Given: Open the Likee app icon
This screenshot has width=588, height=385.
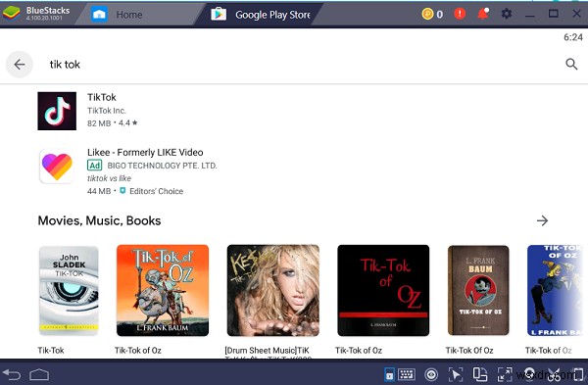Looking at the screenshot, I should point(57,167).
